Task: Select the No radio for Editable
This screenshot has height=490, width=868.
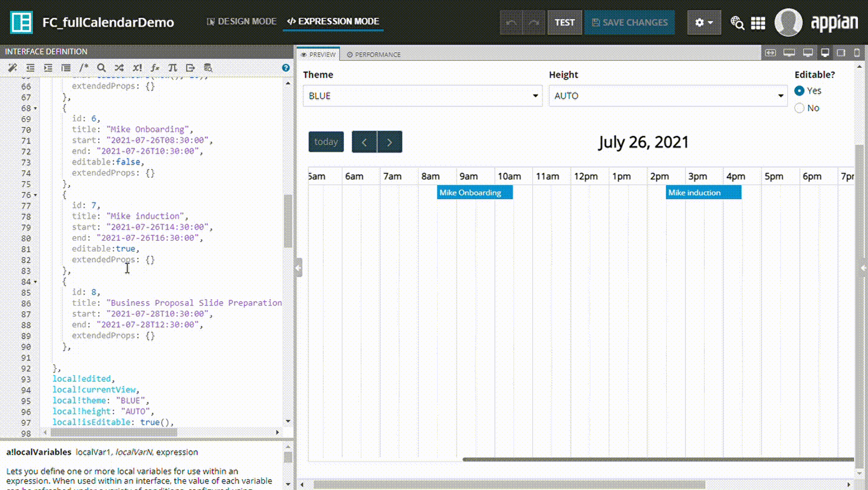Action: pos(799,108)
